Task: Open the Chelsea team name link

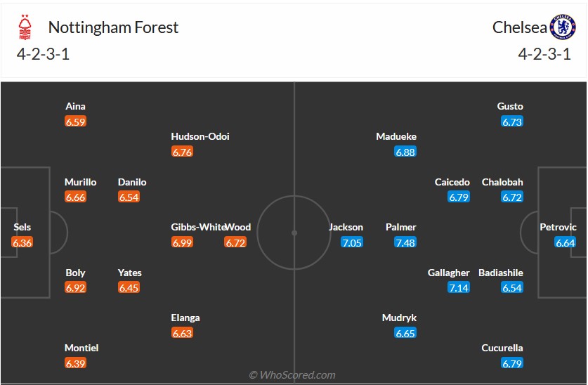Action: tap(519, 27)
